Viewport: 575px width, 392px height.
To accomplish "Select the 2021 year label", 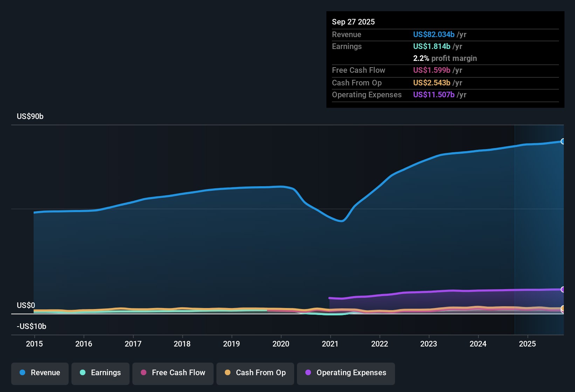I will (330, 344).
